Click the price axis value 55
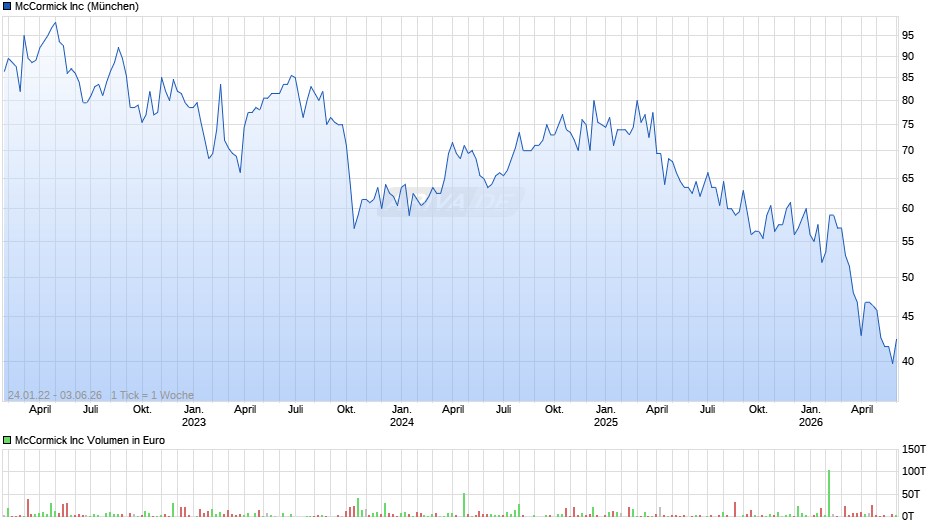Screen dimensions: 940x526 point(908,241)
